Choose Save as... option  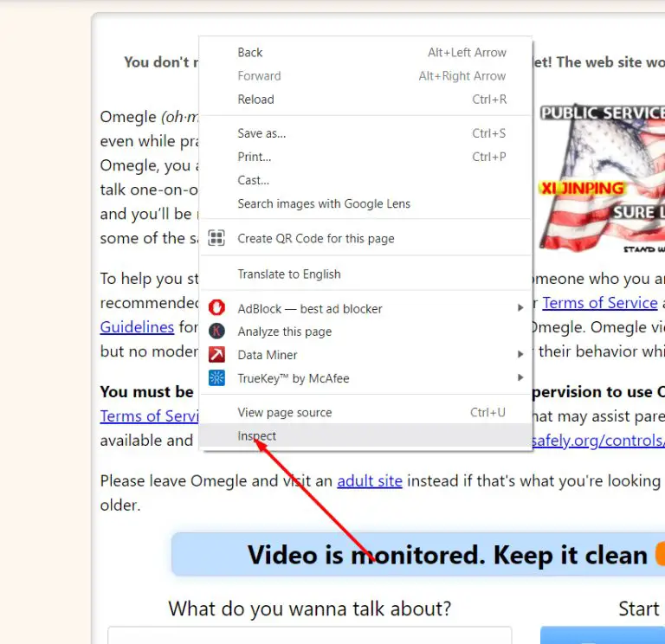(x=261, y=133)
